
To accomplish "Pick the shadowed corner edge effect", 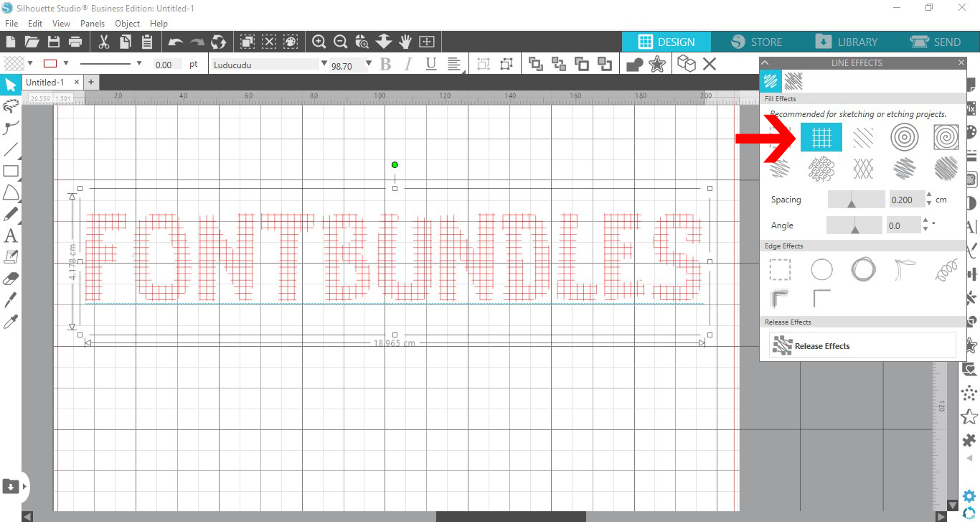I will [780, 299].
